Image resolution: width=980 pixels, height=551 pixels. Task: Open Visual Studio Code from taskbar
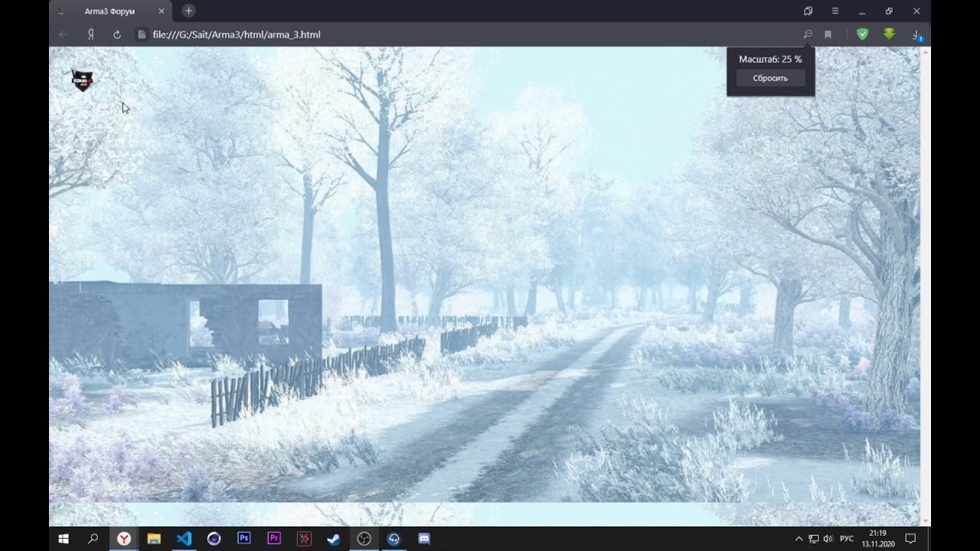pyautogui.click(x=184, y=539)
